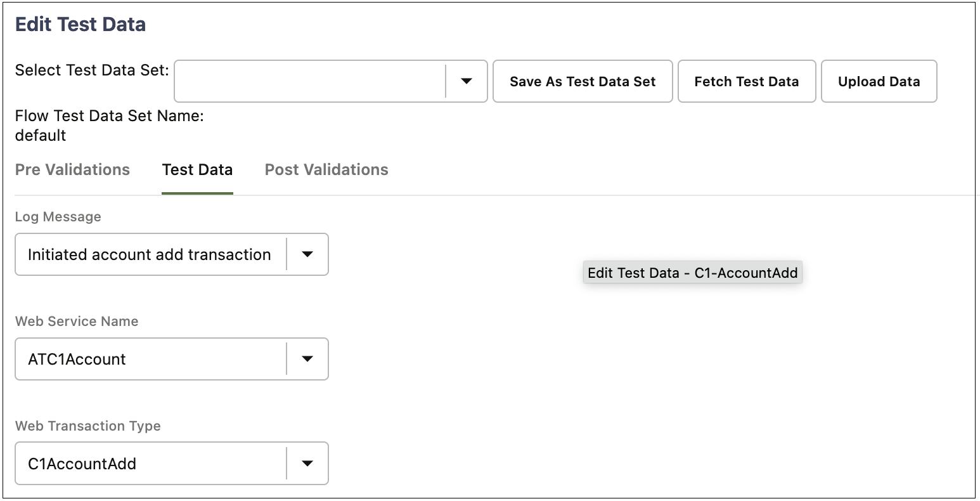
Task: Click the Edit Test Data heading
Action: click(x=81, y=24)
